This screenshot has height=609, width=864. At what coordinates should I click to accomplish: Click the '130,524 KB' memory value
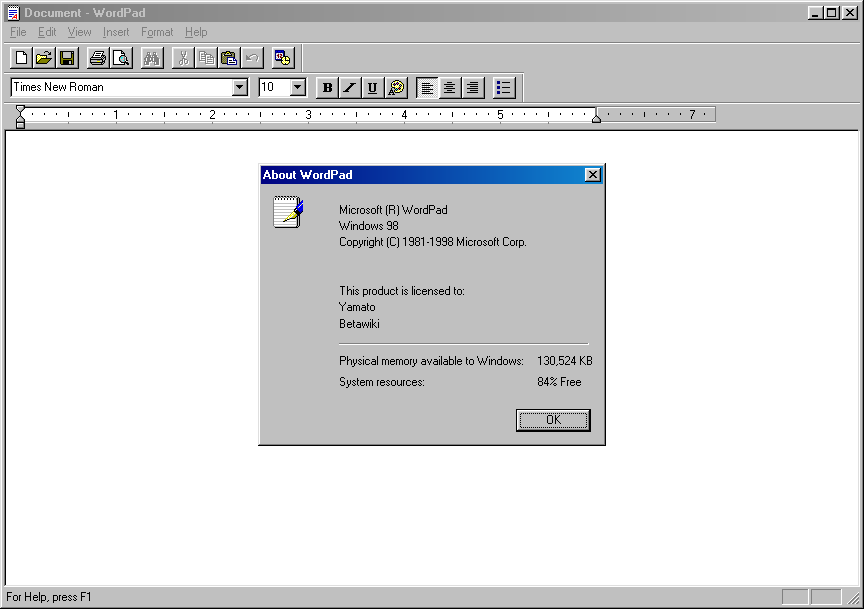565,361
